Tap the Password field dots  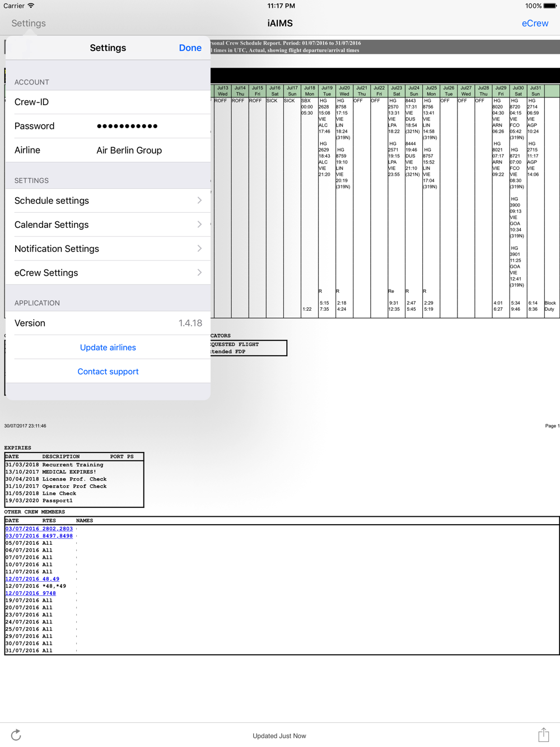click(127, 126)
